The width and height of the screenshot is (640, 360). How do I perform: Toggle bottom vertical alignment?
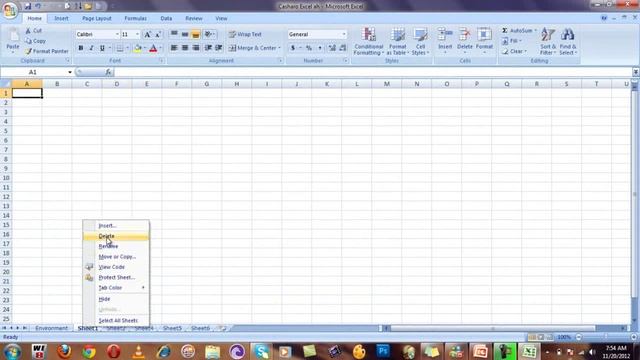tap(196, 34)
